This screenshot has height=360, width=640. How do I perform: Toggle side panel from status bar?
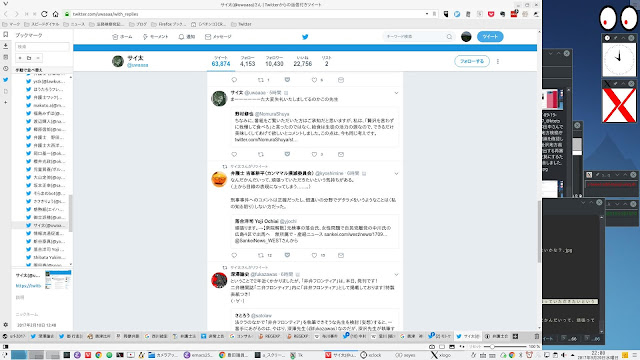tap(5, 347)
